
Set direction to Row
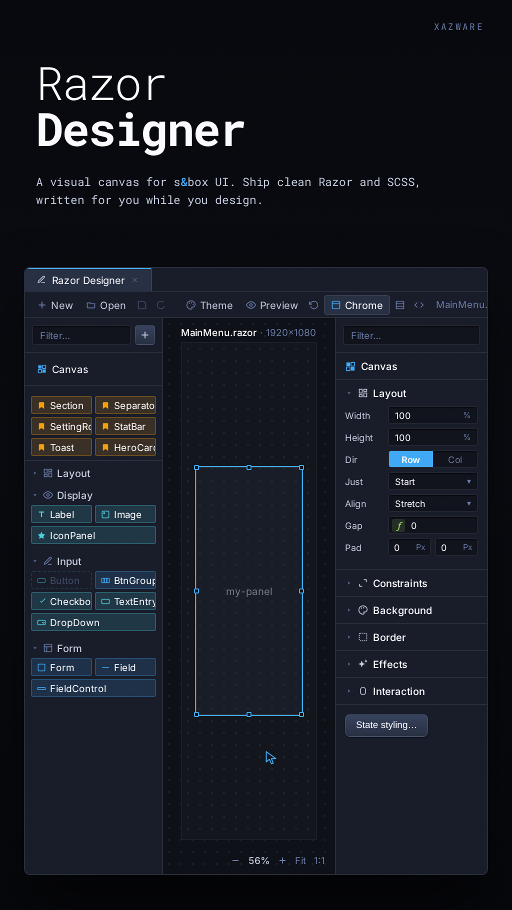pyautogui.click(x=410, y=460)
